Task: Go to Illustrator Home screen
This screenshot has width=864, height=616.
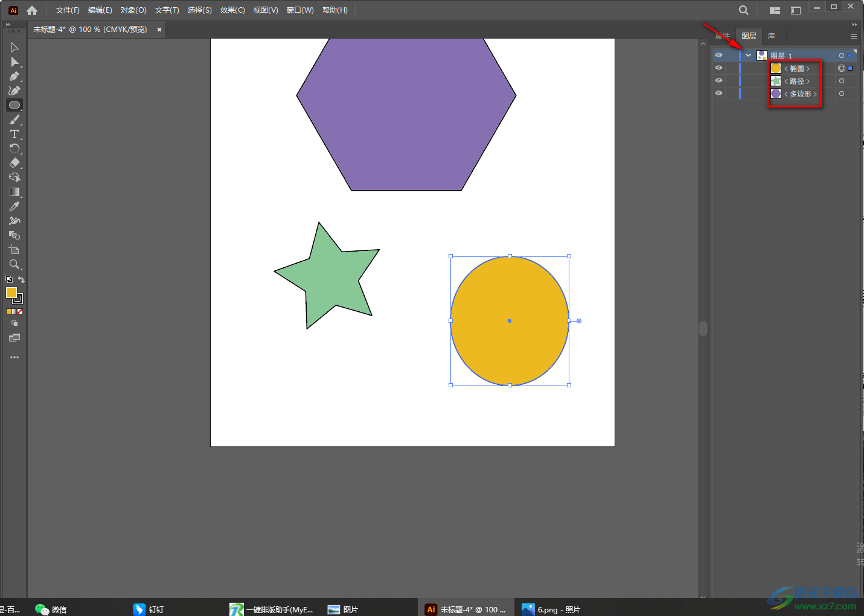Action: coord(32,10)
